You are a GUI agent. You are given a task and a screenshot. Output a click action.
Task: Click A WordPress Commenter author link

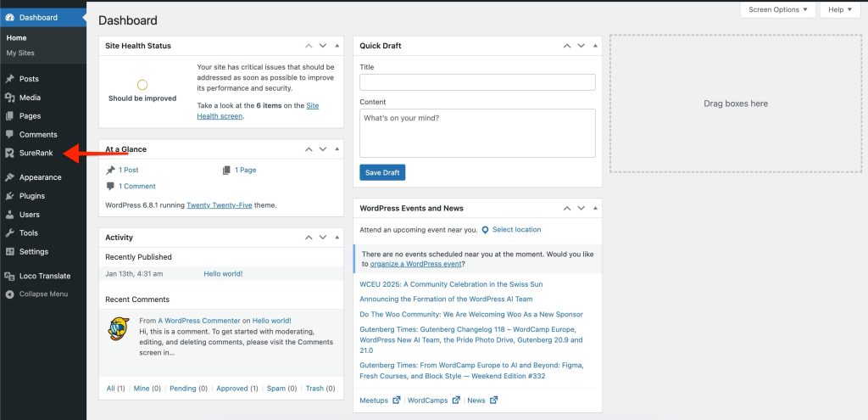[199, 321]
